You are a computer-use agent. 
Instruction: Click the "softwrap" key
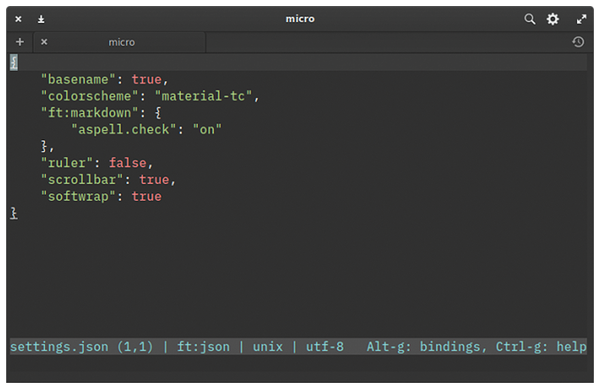tap(78, 197)
